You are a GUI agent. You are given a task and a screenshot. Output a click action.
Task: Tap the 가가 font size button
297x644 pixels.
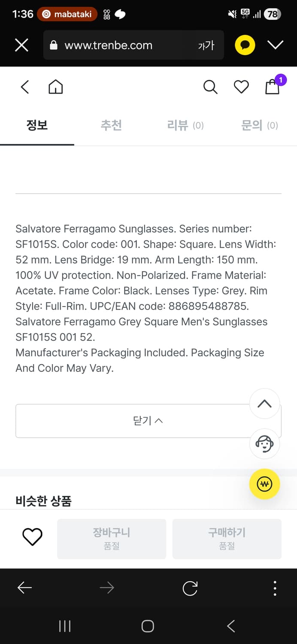pyautogui.click(x=206, y=46)
